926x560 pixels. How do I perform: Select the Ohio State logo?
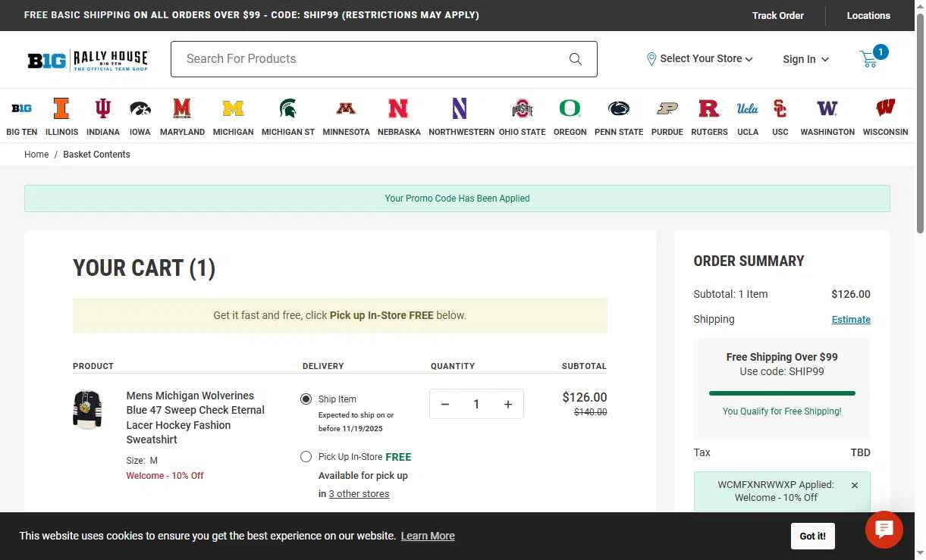tap(523, 108)
